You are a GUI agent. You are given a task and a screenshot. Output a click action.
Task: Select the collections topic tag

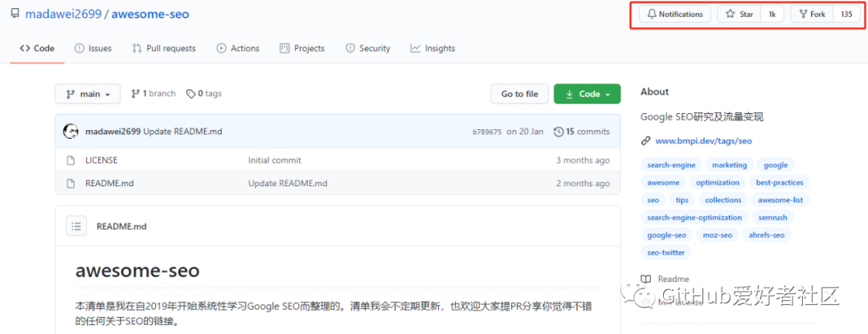tap(723, 200)
